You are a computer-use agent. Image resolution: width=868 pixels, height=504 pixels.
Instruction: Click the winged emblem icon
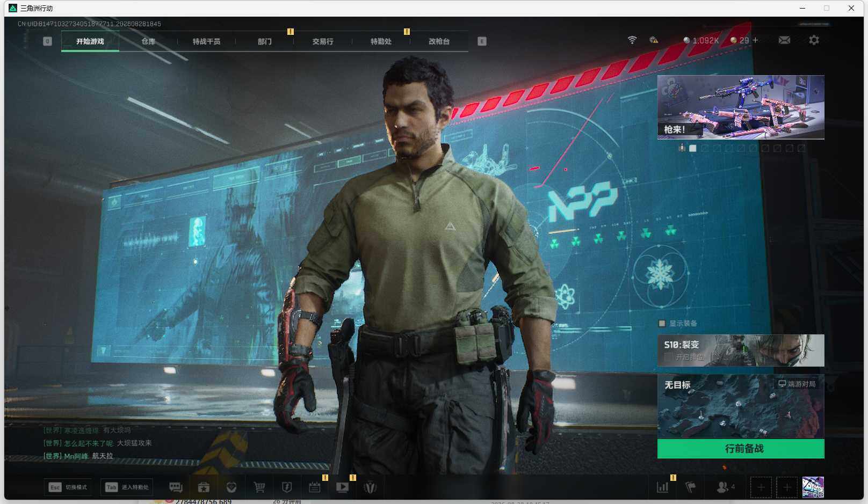[370, 487]
